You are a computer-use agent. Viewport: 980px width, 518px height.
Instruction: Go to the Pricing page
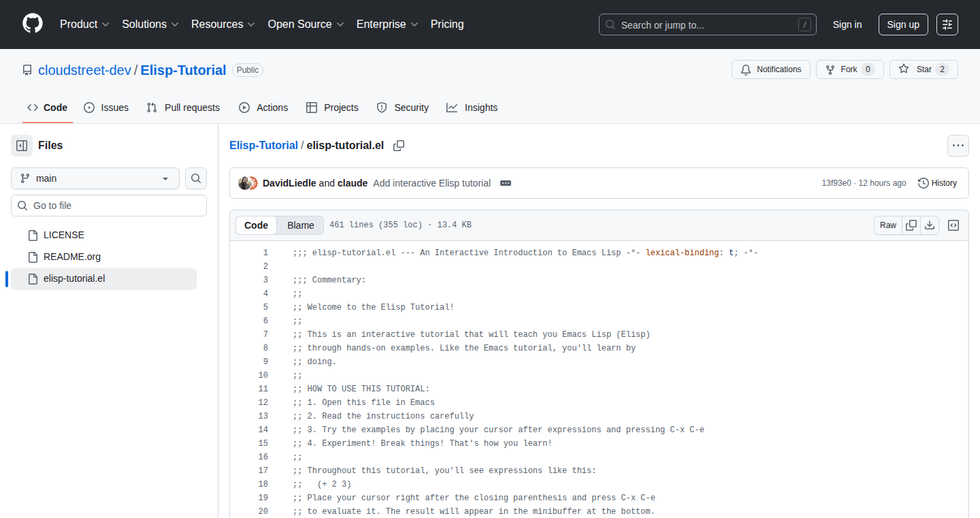tap(447, 25)
